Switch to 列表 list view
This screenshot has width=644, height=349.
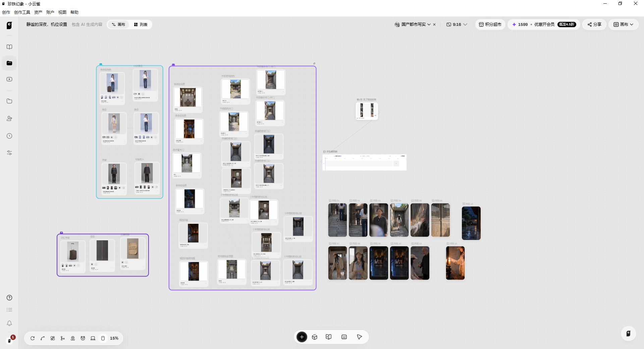coord(141,24)
